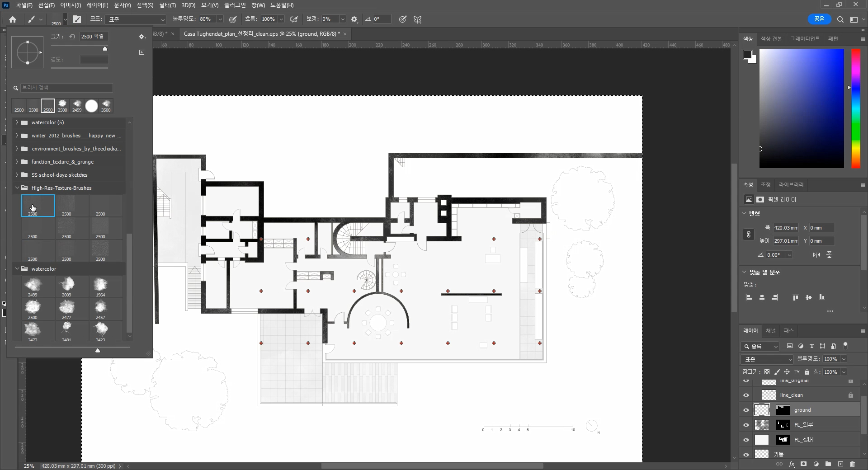Create new brush preset with the plus icon
The height and width of the screenshot is (470, 868).
tap(142, 52)
